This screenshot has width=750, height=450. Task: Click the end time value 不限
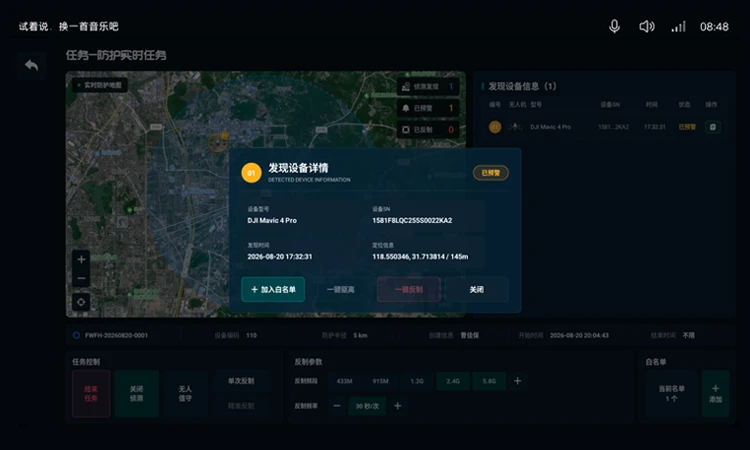pyautogui.click(x=688, y=335)
